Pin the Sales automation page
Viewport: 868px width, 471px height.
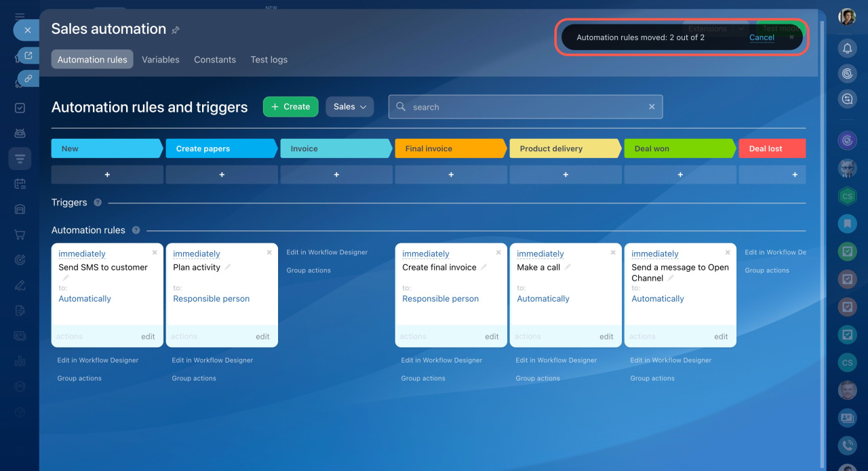click(x=176, y=30)
